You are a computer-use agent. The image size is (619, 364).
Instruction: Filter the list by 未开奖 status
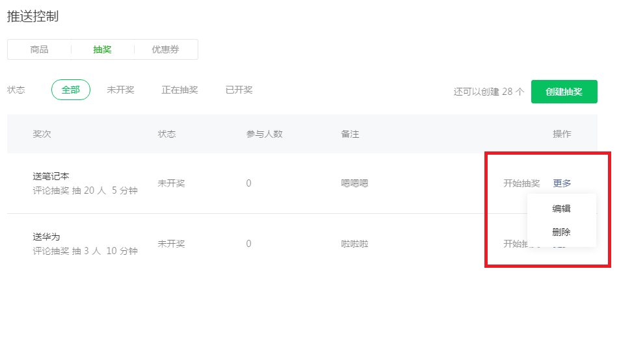pyautogui.click(x=120, y=90)
